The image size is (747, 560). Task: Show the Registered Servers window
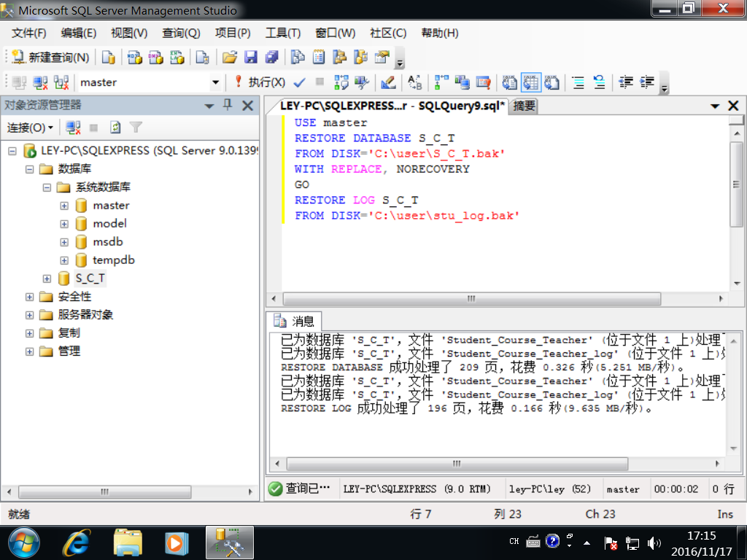298,57
